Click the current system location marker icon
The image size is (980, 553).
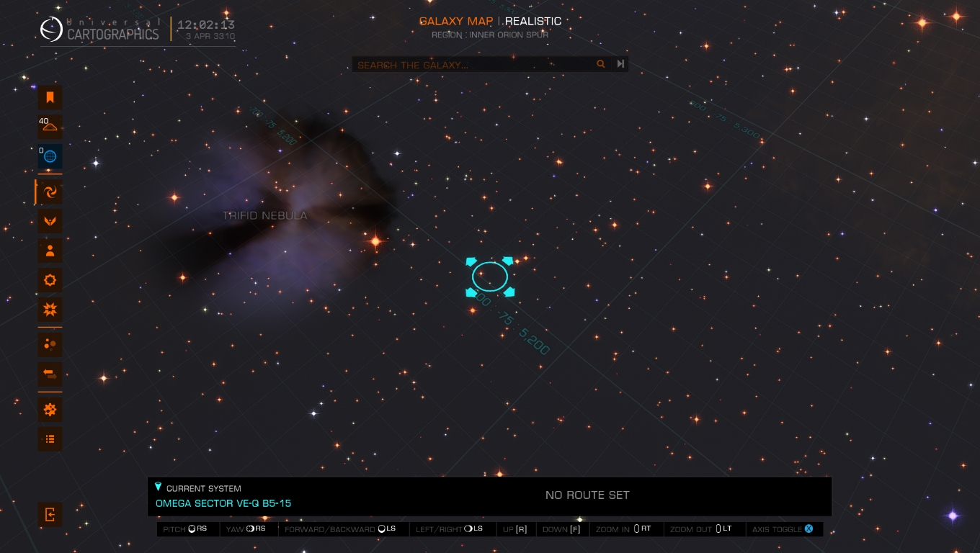159,487
